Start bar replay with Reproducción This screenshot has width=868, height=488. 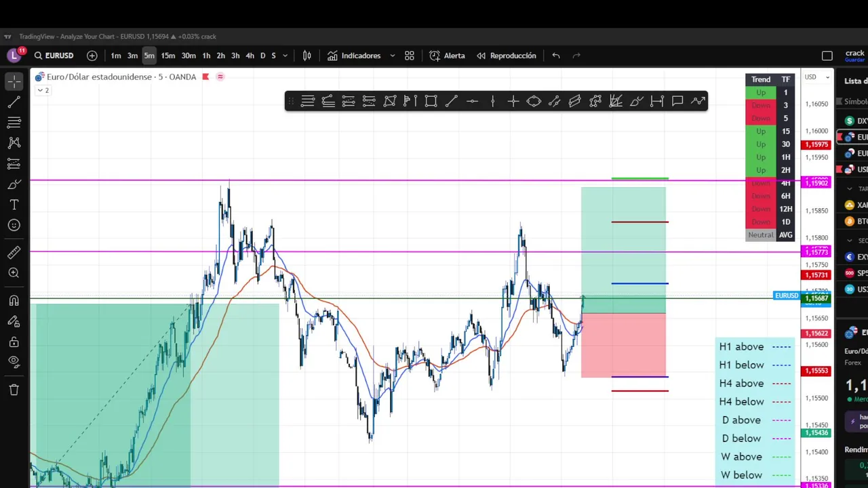tap(507, 56)
